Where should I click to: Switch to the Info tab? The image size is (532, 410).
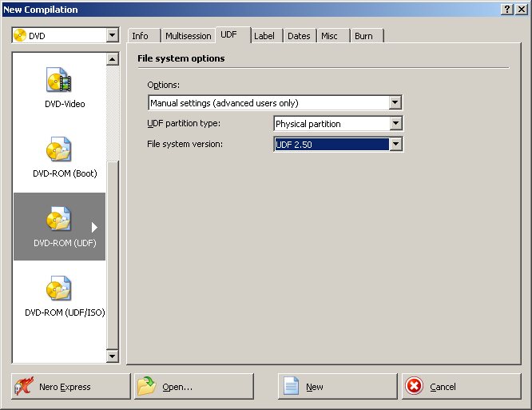click(144, 36)
